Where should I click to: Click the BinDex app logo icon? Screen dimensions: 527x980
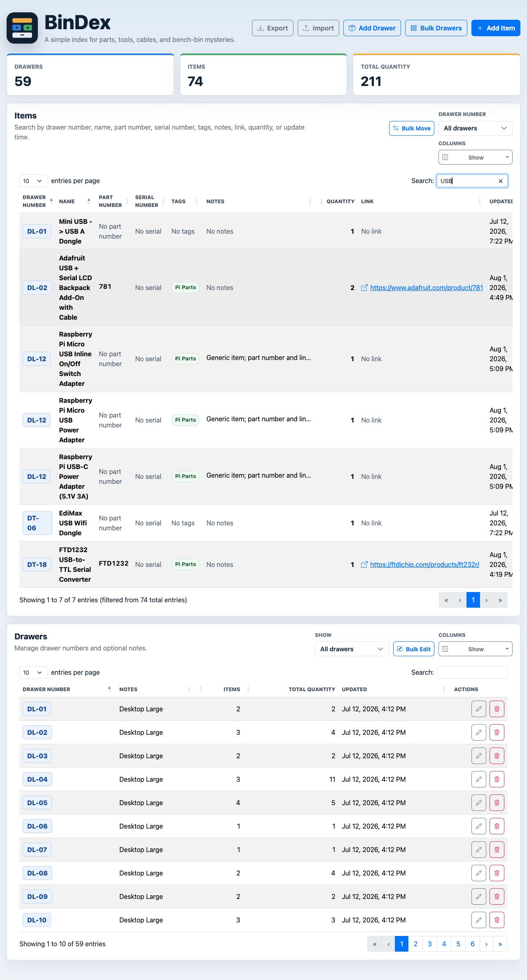pos(22,28)
